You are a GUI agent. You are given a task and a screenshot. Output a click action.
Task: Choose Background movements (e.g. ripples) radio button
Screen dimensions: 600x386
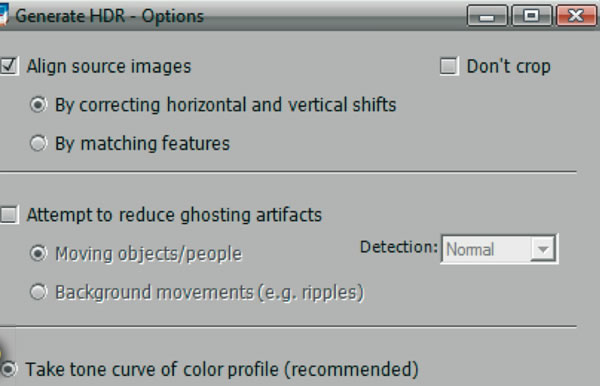(38, 292)
